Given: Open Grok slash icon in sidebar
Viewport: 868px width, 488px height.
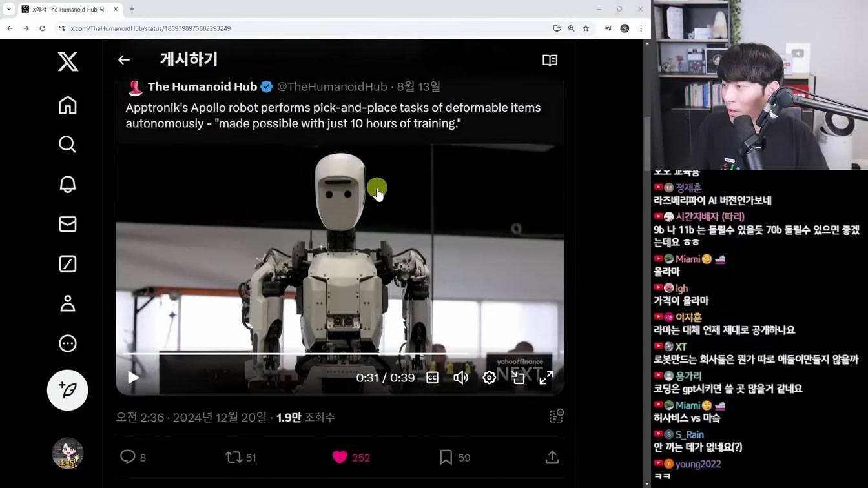Looking at the screenshot, I should tap(68, 264).
